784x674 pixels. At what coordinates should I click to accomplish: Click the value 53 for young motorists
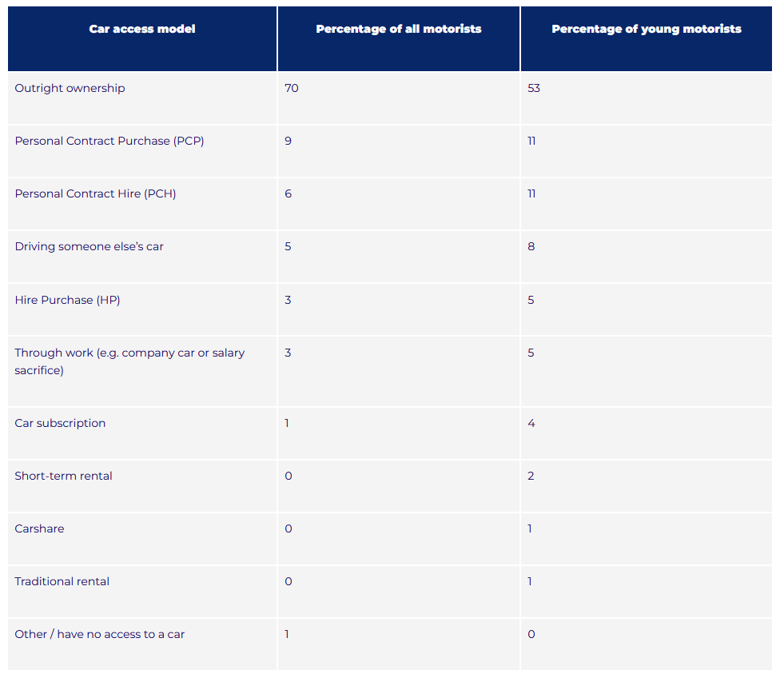tap(534, 88)
